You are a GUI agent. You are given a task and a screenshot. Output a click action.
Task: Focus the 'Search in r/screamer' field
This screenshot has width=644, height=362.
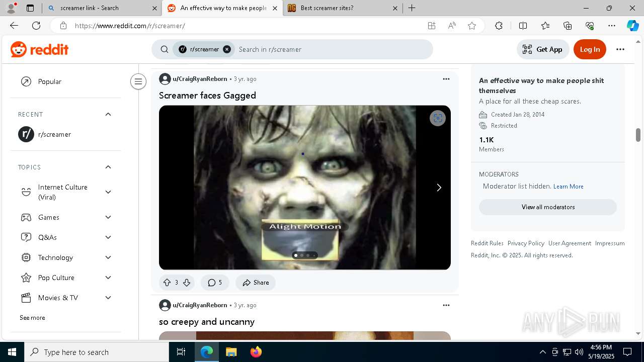332,49
